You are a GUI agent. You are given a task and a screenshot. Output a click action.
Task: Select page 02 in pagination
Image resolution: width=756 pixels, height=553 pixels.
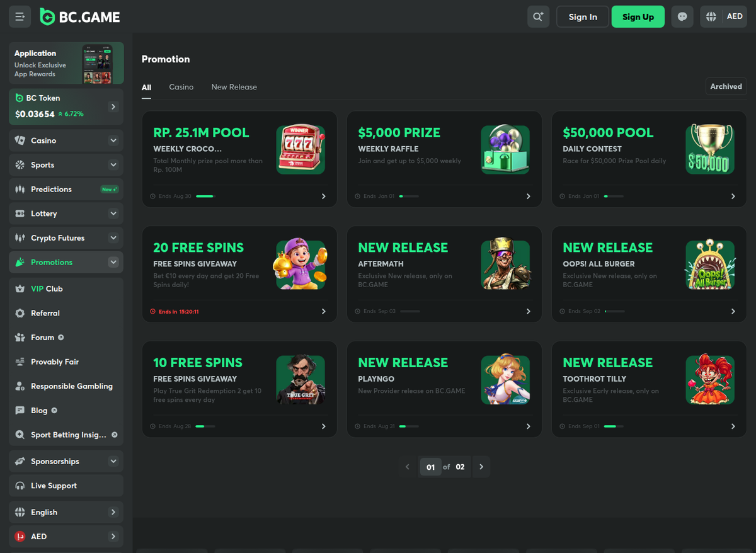pos(461,467)
